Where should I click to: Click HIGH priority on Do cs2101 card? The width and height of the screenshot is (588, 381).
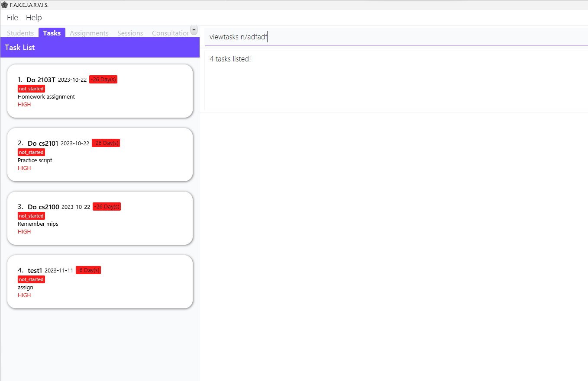pyautogui.click(x=24, y=168)
